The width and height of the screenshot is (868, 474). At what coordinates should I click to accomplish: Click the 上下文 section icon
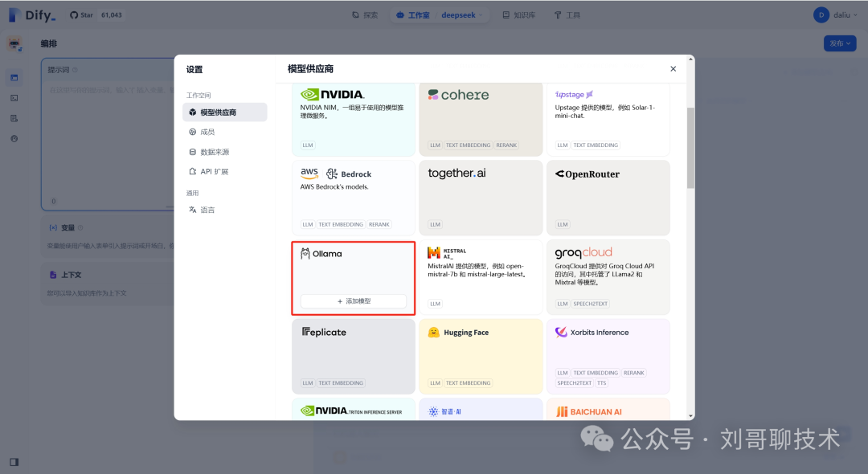tap(53, 274)
